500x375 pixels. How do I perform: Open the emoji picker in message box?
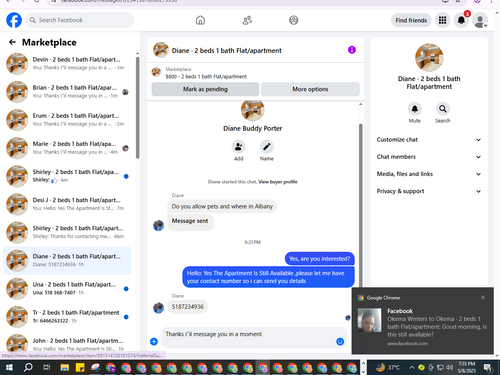[340, 342]
